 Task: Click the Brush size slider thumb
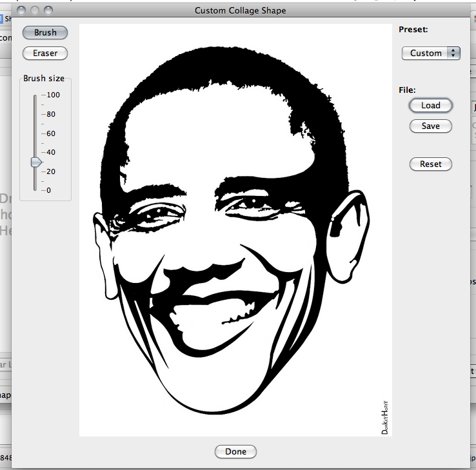click(x=36, y=162)
